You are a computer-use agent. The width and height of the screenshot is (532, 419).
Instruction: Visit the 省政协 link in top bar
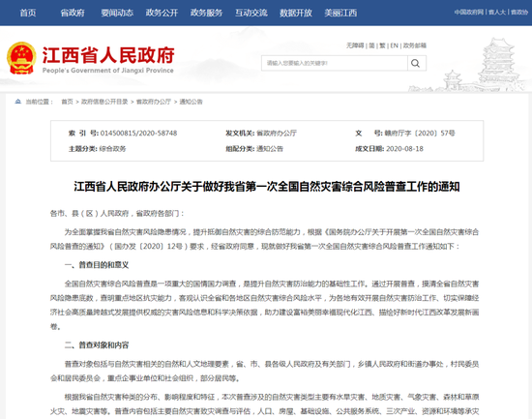[519, 13]
